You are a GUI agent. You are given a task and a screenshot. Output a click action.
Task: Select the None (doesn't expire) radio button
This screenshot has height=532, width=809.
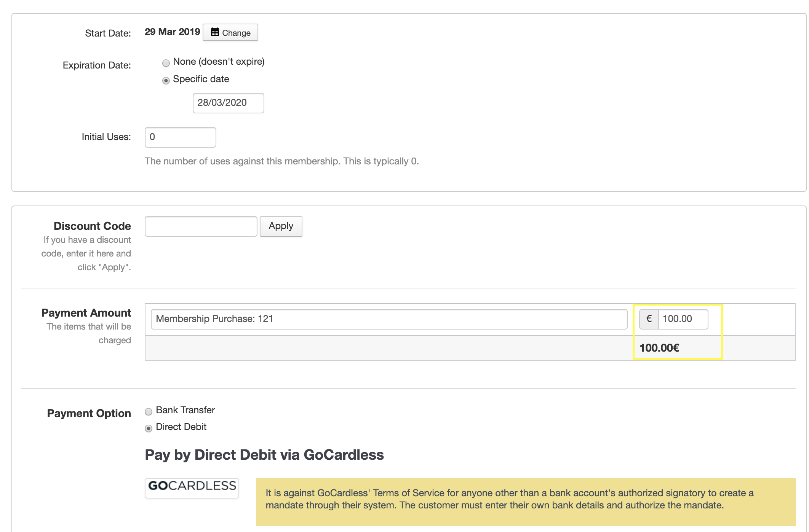(x=166, y=63)
